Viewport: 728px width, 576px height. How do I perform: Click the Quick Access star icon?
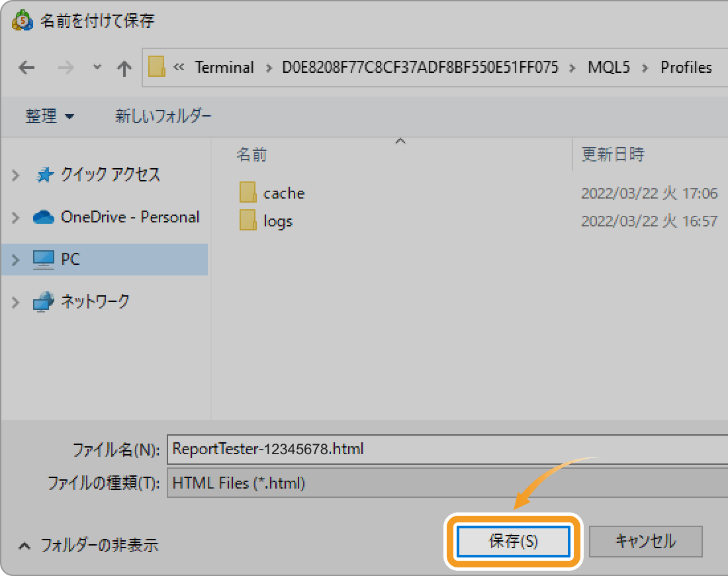click(44, 175)
